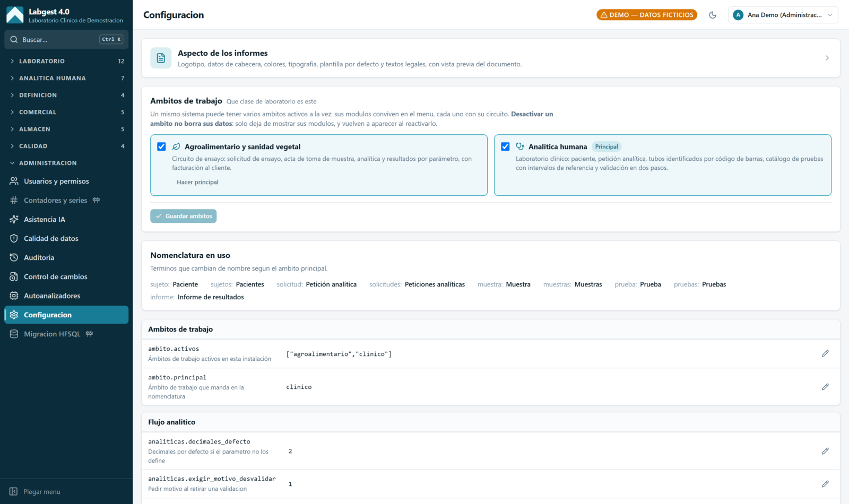Click Plegar menu at sidebar bottom

pyautogui.click(x=66, y=492)
